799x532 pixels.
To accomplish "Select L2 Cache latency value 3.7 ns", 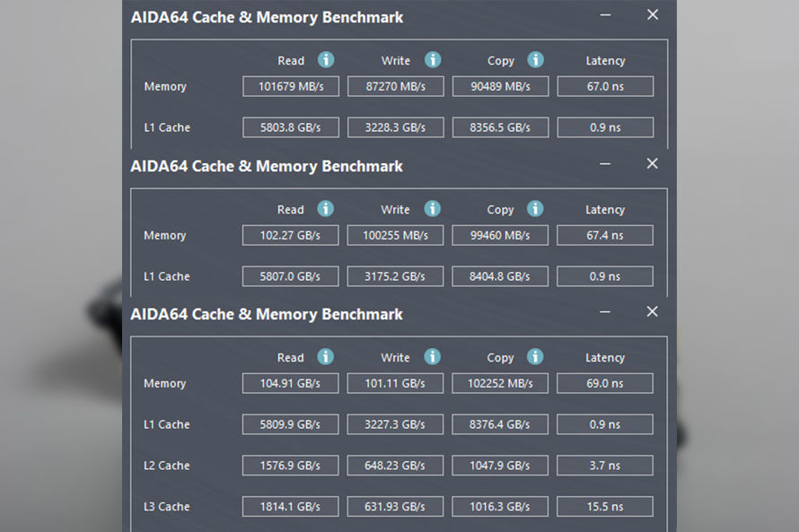I will (x=605, y=466).
